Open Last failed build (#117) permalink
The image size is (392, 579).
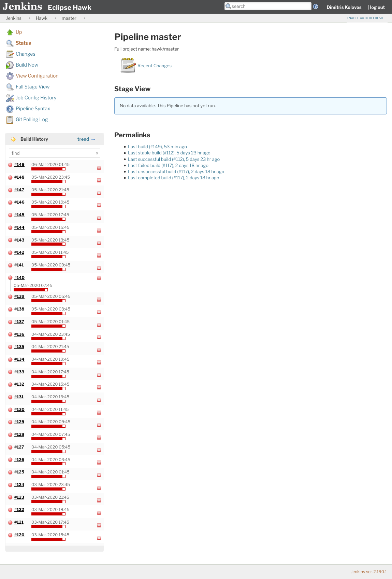coord(168,165)
